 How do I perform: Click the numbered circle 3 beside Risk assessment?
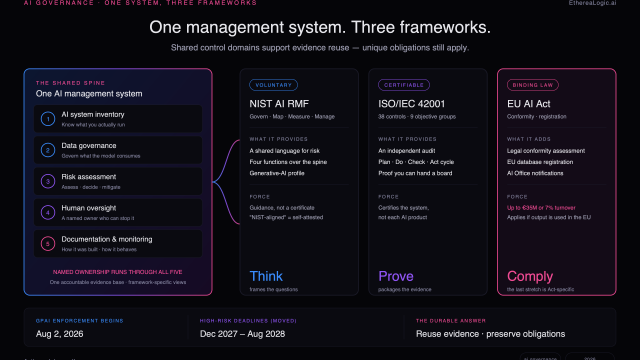(48, 181)
